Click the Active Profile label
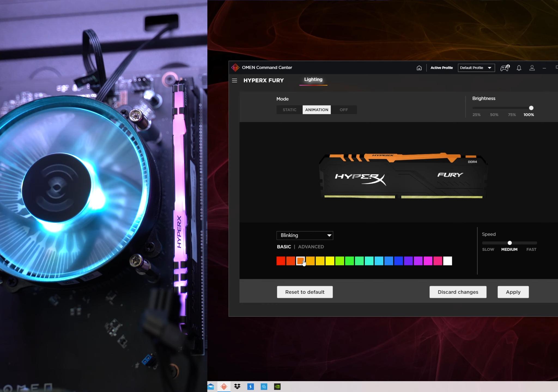 [442, 68]
